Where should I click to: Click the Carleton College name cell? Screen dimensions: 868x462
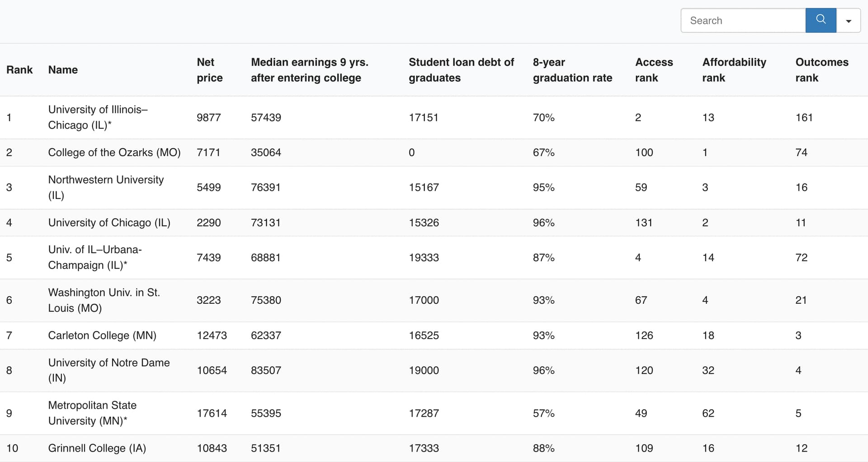(102, 335)
